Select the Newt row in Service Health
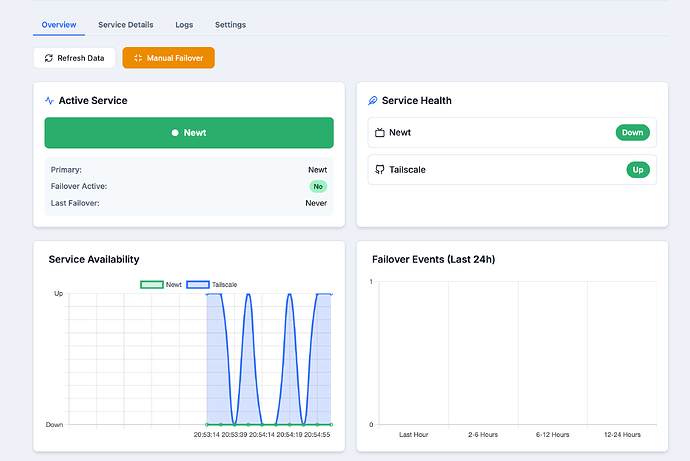 (512, 132)
